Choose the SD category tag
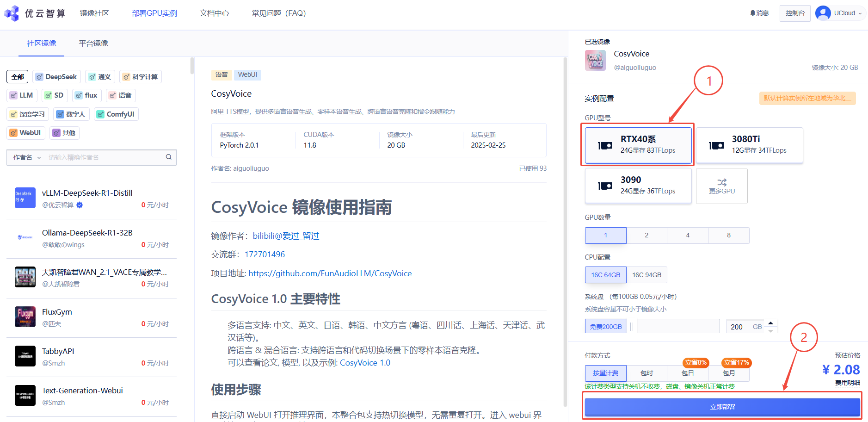Viewport: 868px width, 422px height. pyautogui.click(x=55, y=95)
